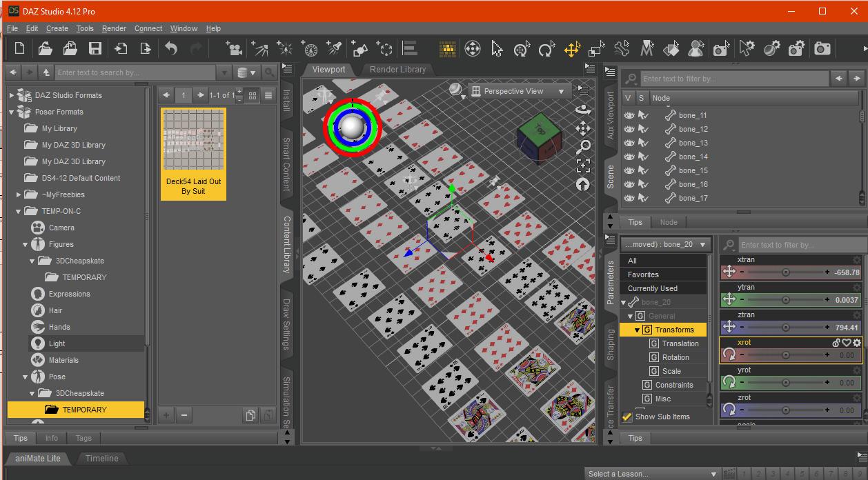This screenshot has width=868, height=480.
Task: Hide bone_13 with its eye icon
Action: point(629,143)
